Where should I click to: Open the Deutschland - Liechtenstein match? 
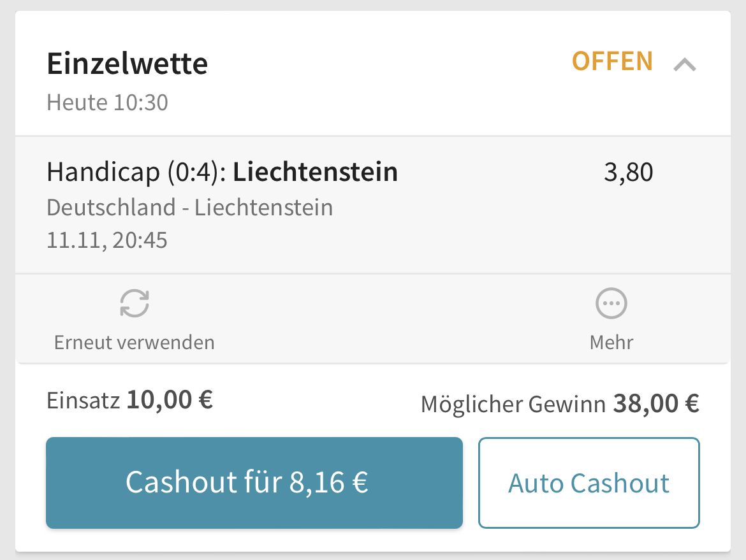coord(190,208)
